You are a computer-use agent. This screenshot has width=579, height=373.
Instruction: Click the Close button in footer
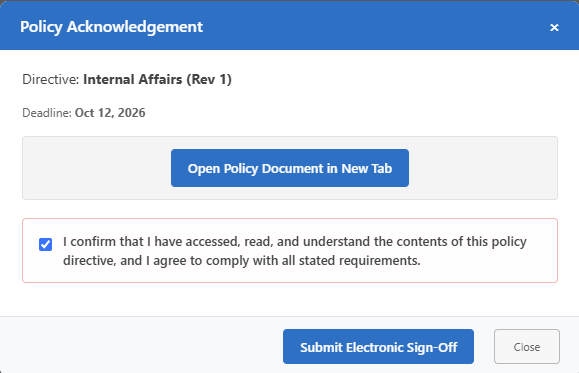click(527, 346)
